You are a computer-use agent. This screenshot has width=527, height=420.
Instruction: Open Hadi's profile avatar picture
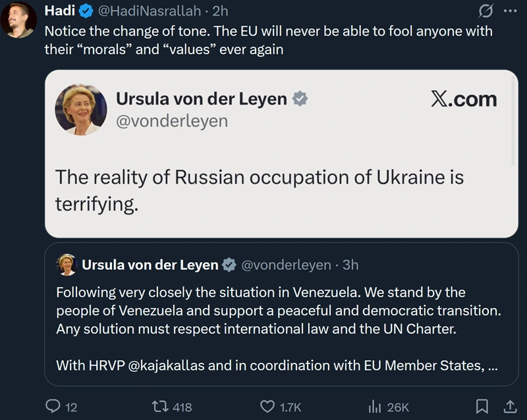click(x=18, y=20)
